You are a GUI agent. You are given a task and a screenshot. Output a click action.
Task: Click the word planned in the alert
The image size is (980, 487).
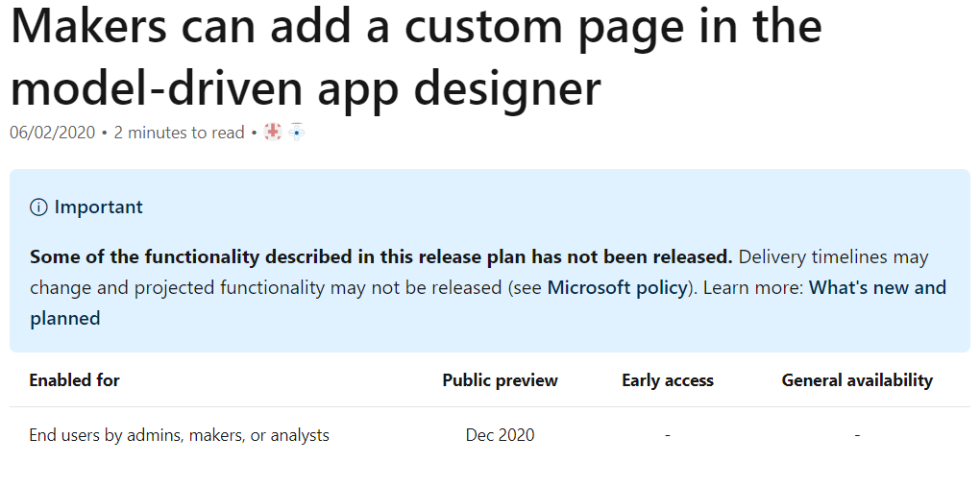tap(65, 319)
